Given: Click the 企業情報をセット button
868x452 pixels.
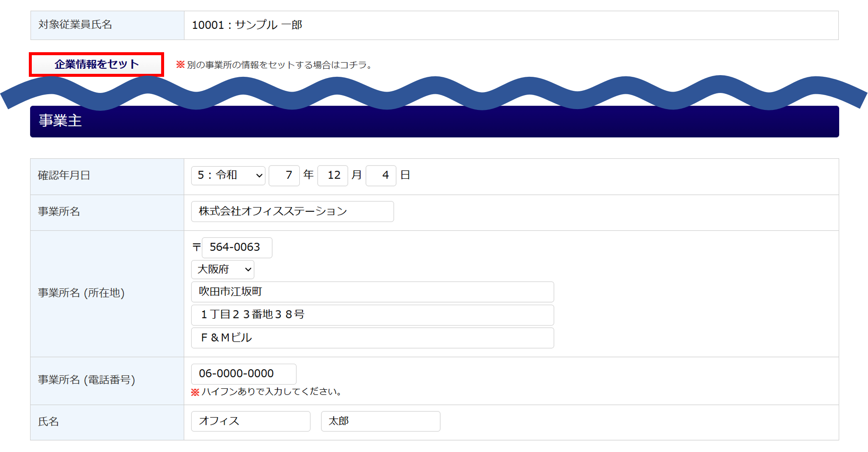Looking at the screenshot, I should tap(96, 65).
